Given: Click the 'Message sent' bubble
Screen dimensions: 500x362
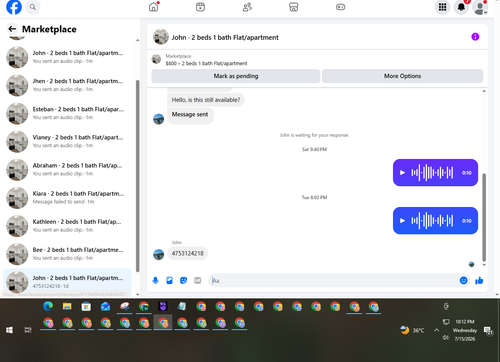Looking at the screenshot, I should pos(190,115).
